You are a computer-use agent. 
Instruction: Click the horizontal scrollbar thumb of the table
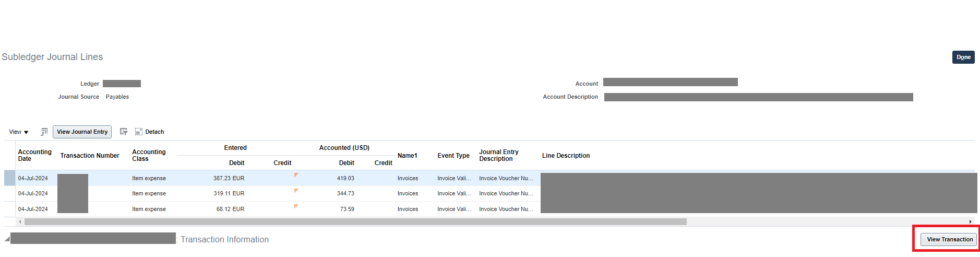(x=355, y=221)
